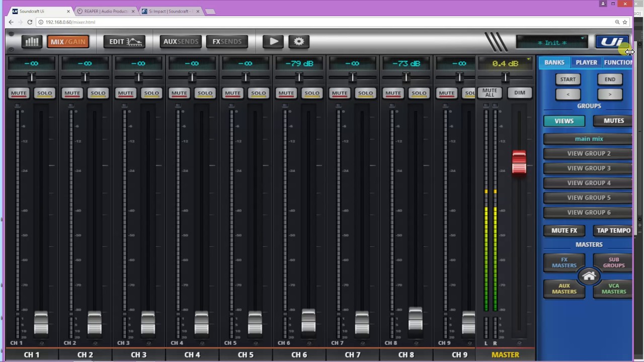This screenshot has height=362, width=644.
Task: Open the Init snapshot dropdown
Action: [x=552, y=42]
